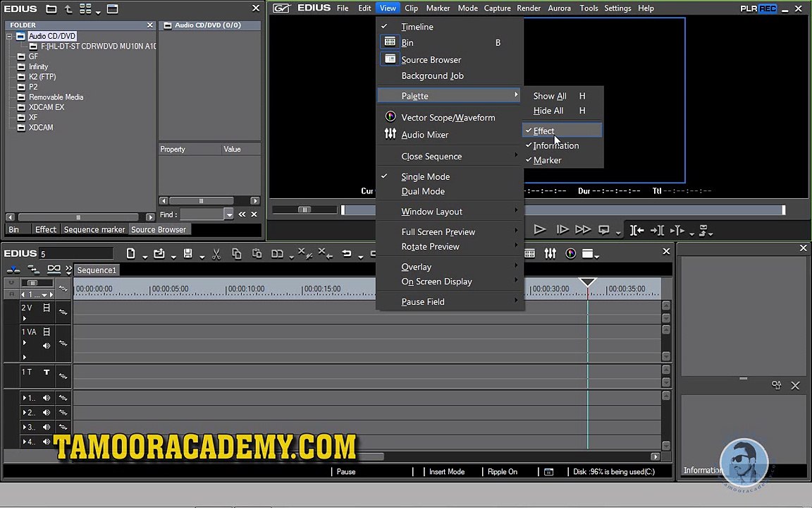Click the Paste icon in timeline toolbar
The width and height of the screenshot is (812, 508).
click(257, 253)
